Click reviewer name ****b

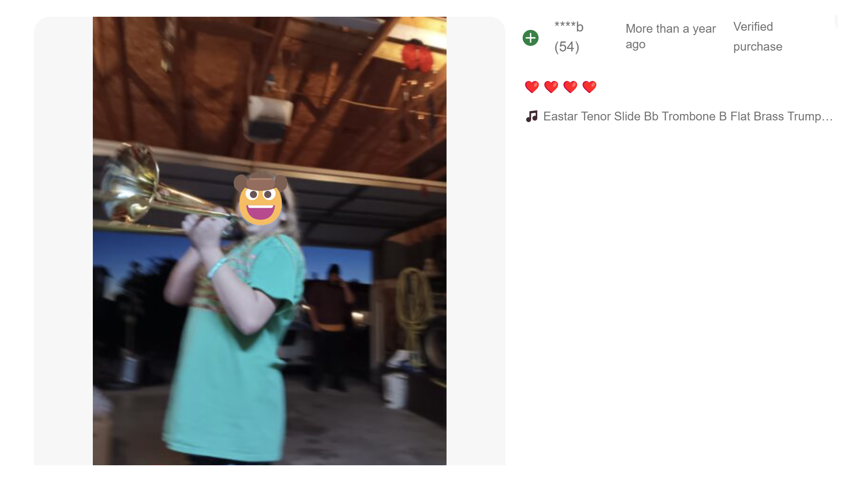569,27
